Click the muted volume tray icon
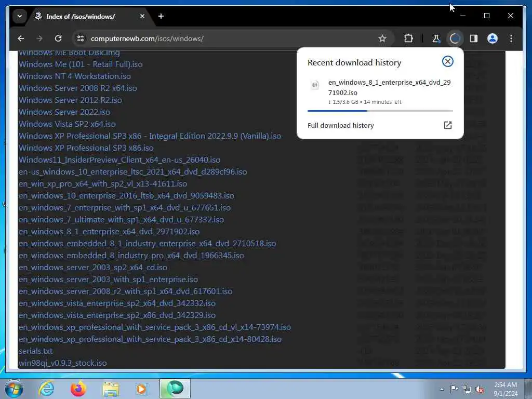Screen dimensions: 532x399 [x=480, y=389]
